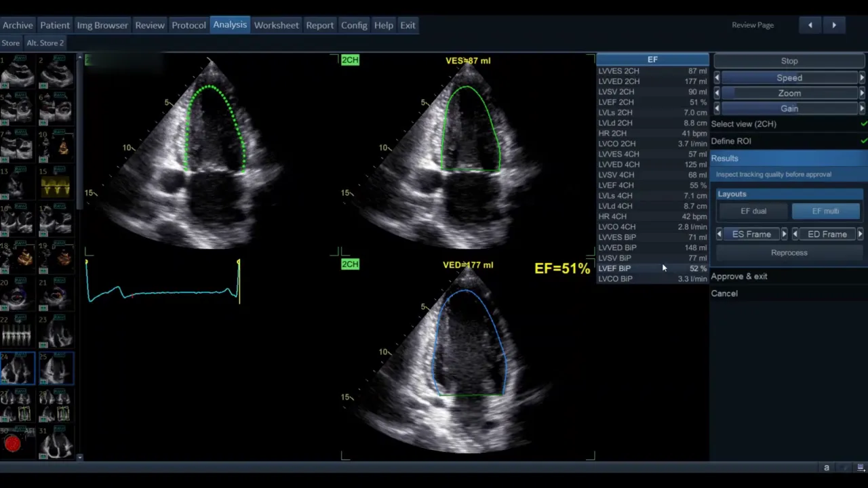Click the EF results table header
Viewport: 868px width, 488px height.
[652, 60]
